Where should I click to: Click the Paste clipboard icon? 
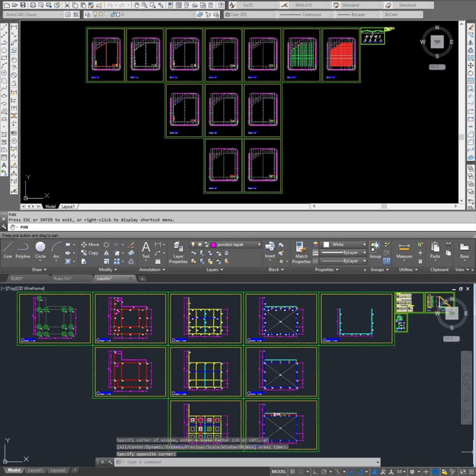click(435, 250)
